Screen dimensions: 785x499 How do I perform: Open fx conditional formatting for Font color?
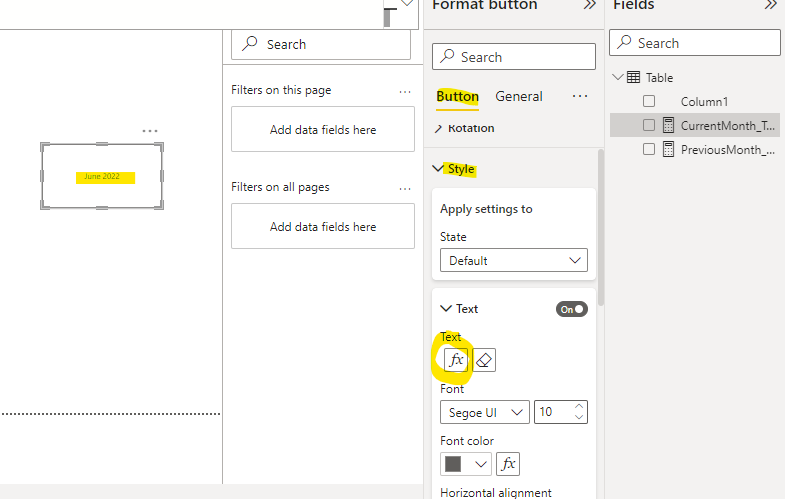click(508, 463)
